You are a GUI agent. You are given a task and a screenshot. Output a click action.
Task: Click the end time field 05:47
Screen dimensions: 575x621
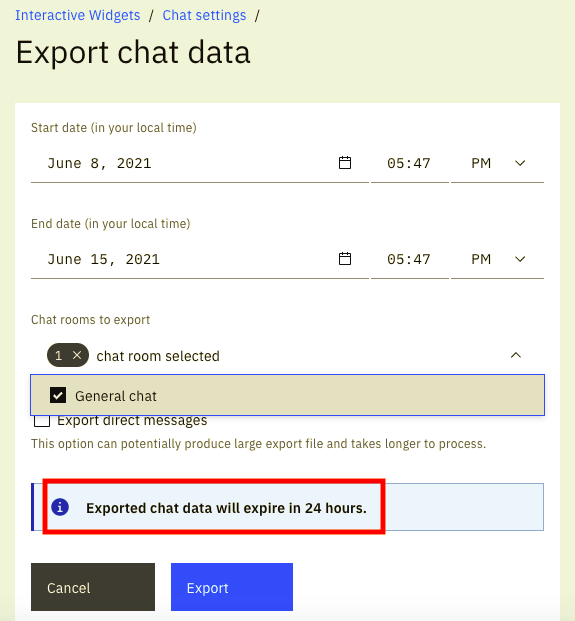coord(409,259)
